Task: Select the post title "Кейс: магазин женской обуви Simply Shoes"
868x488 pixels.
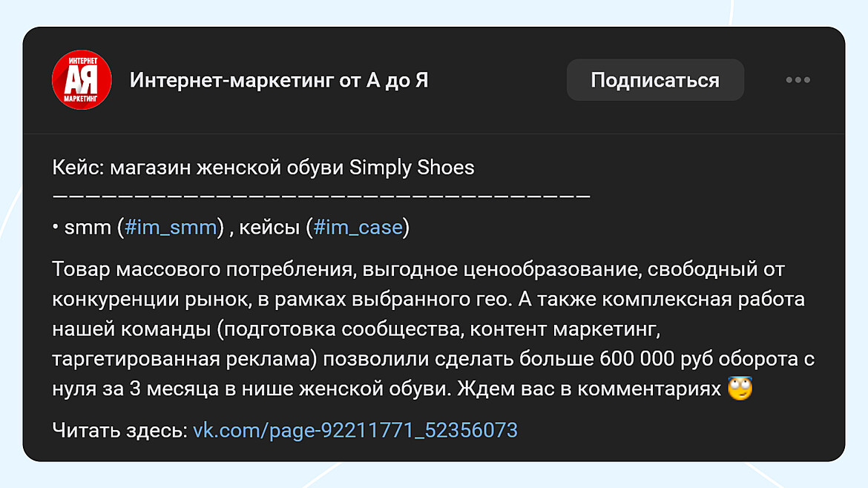Action: pos(263,167)
